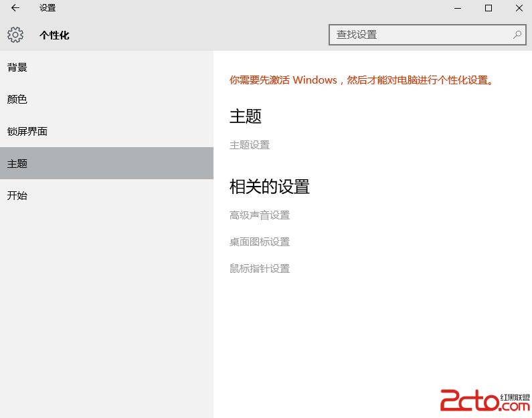Open the 主题设置 link
532x418 pixels.
[250, 145]
